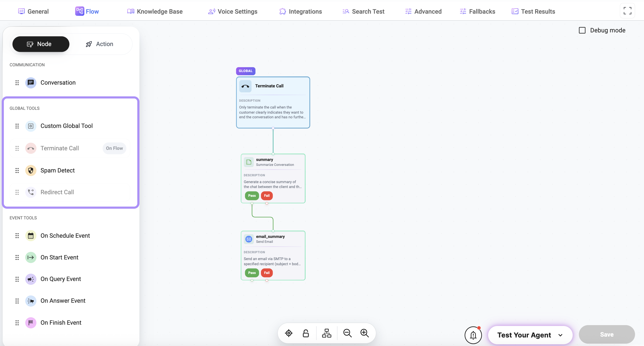Open the Voice Settings tab

pyautogui.click(x=233, y=12)
